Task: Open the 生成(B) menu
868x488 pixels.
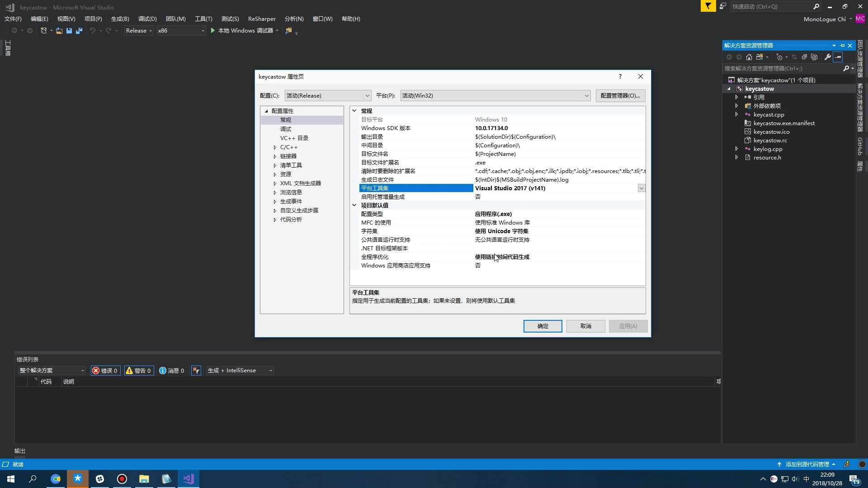Action: point(120,19)
